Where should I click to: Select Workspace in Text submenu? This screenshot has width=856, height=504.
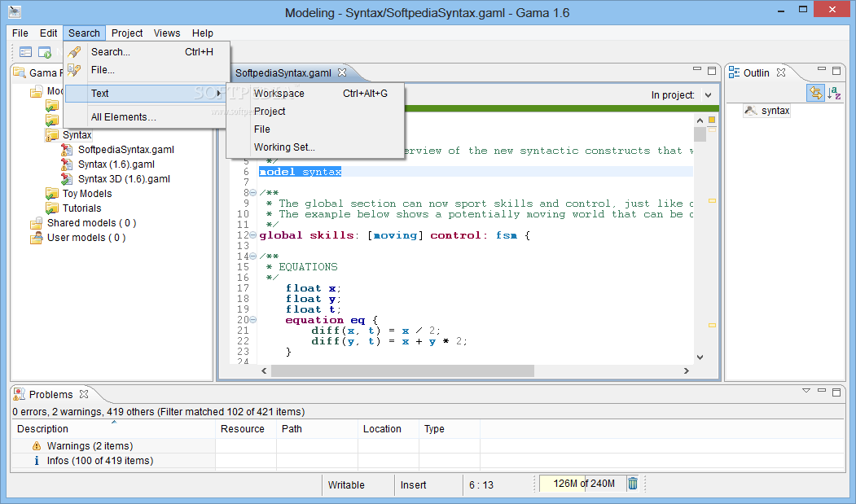click(315, 94)
